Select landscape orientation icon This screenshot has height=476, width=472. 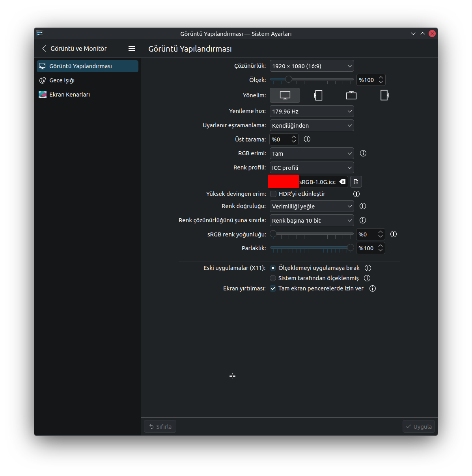[x=285, y=95]
